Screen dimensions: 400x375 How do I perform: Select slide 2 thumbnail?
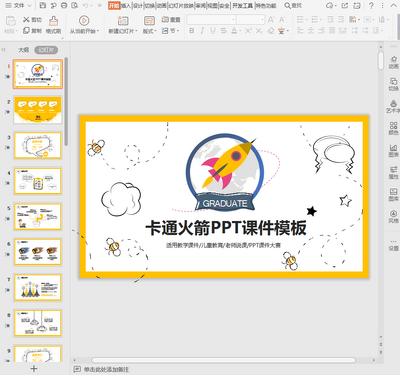[38, 110]
